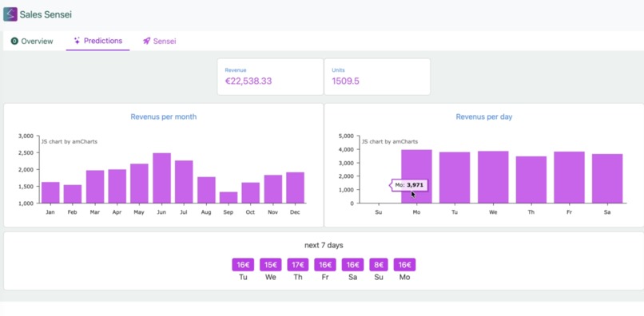Screen dimensions: 644x316
Task: Click the Sales Sensei title text
Action: (46, 15)
